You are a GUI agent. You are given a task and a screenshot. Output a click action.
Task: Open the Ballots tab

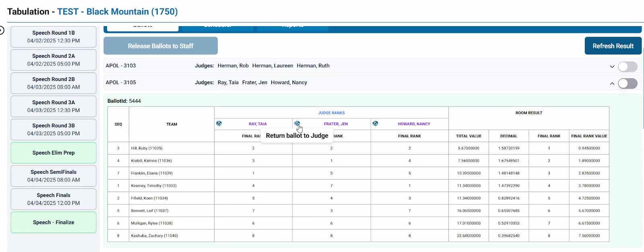point(142,27)
